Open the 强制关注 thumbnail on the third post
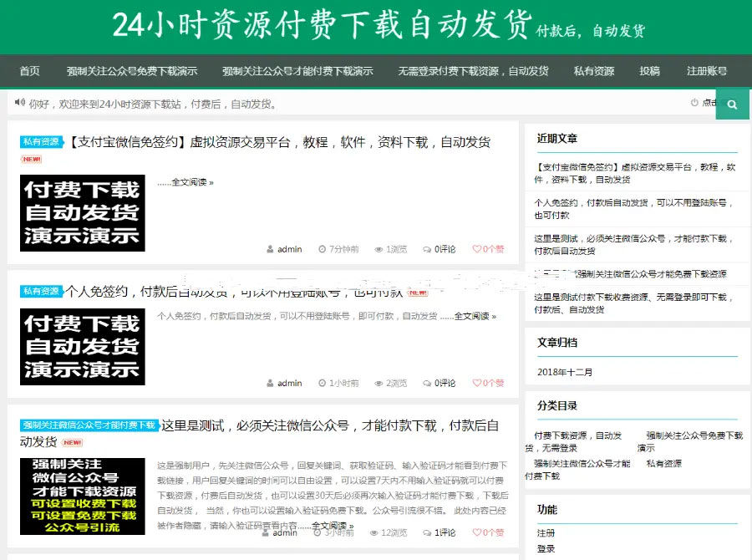 (82, 496)
